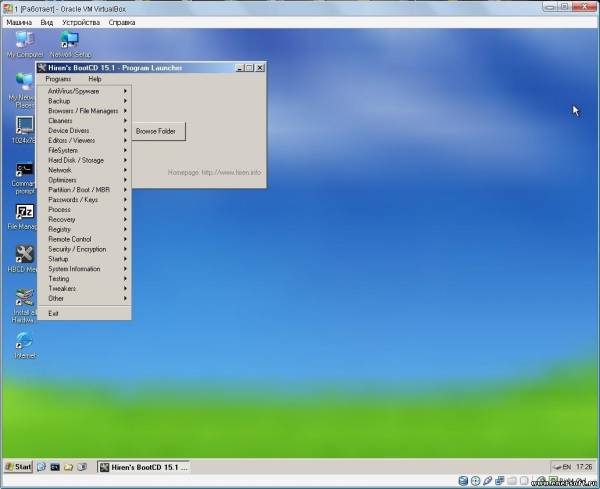Click the fourth quick launch icon
The height and width of the screenshot is (489, 600).
tap(82, 467)
